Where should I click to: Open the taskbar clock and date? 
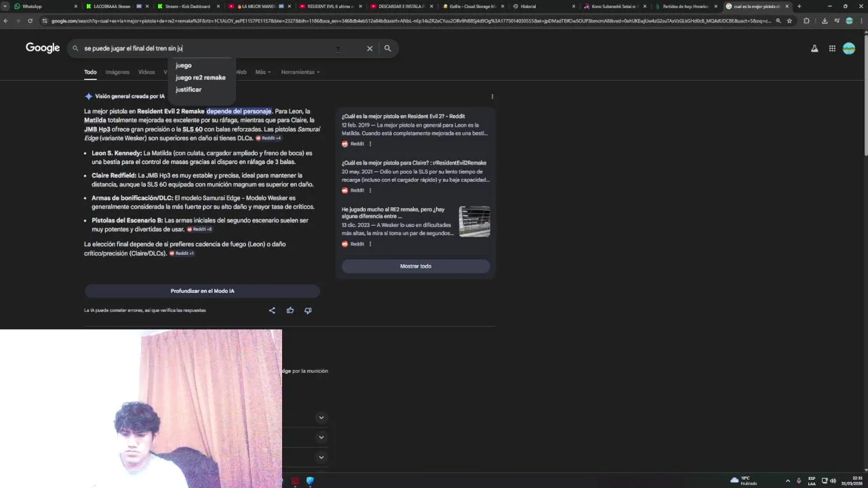click(x=852, y=481)
